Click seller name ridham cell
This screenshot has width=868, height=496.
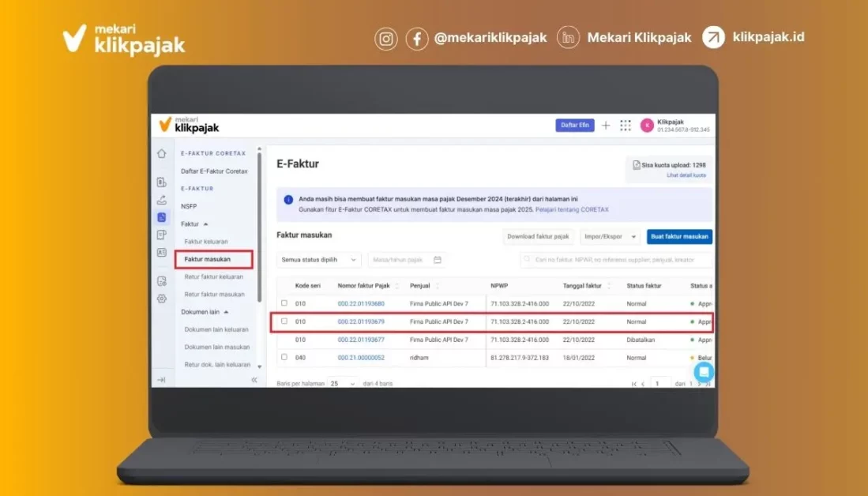[x=419, y=358]
